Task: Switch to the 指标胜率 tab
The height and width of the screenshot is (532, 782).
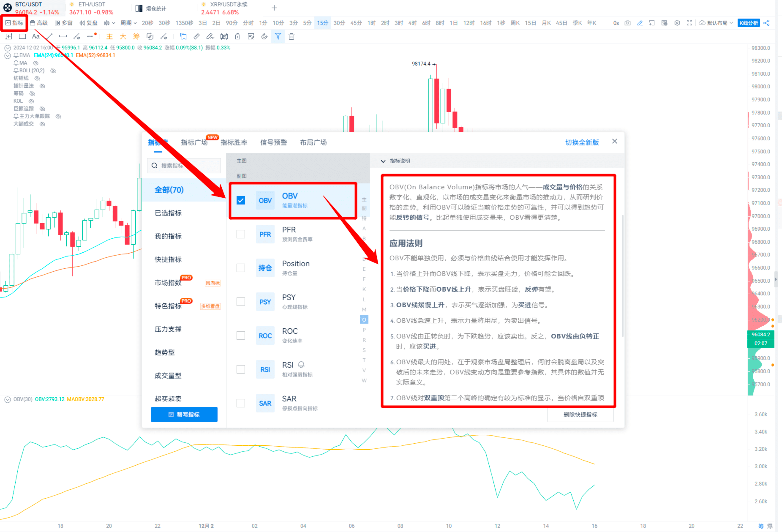Action: [234, 142]
